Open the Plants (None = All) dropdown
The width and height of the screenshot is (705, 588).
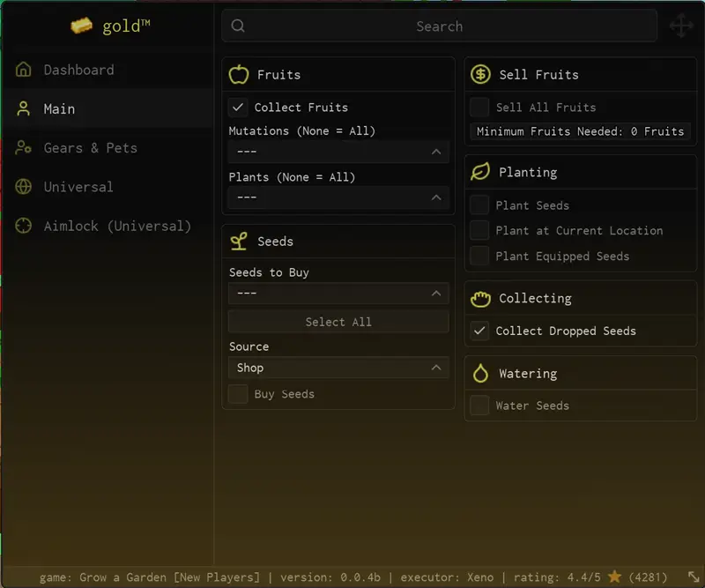(x=338, y=197)
